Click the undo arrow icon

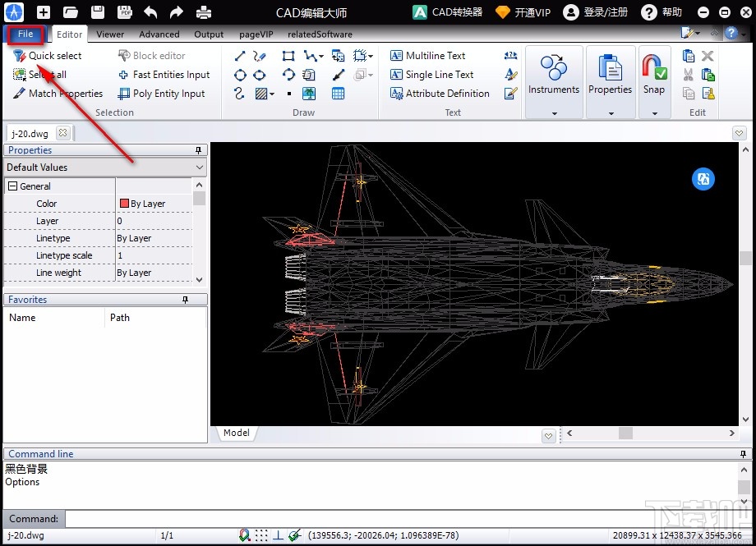click(x=150, y=12)
